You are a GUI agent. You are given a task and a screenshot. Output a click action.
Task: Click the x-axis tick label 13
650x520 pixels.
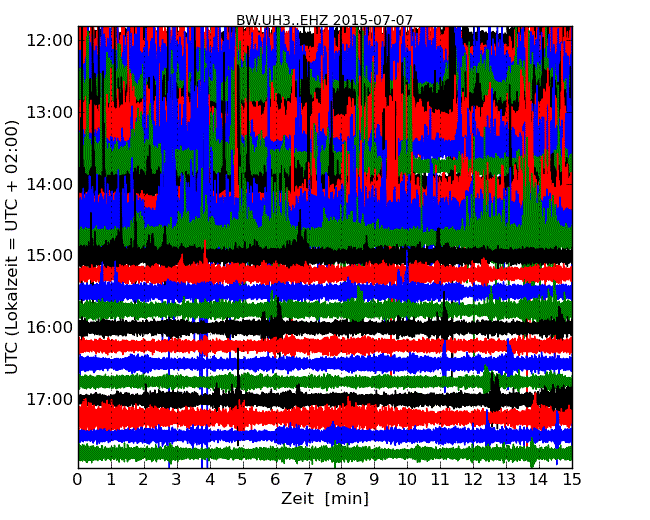click(506, 480)
